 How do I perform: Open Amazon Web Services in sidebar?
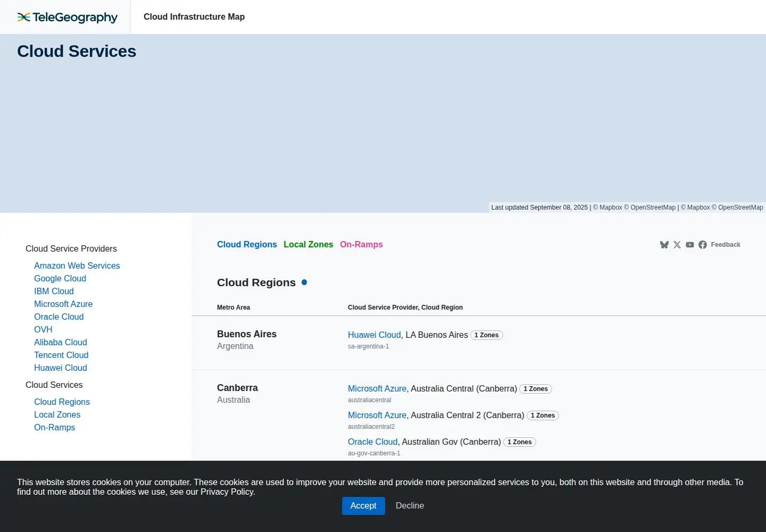(77, 265)
